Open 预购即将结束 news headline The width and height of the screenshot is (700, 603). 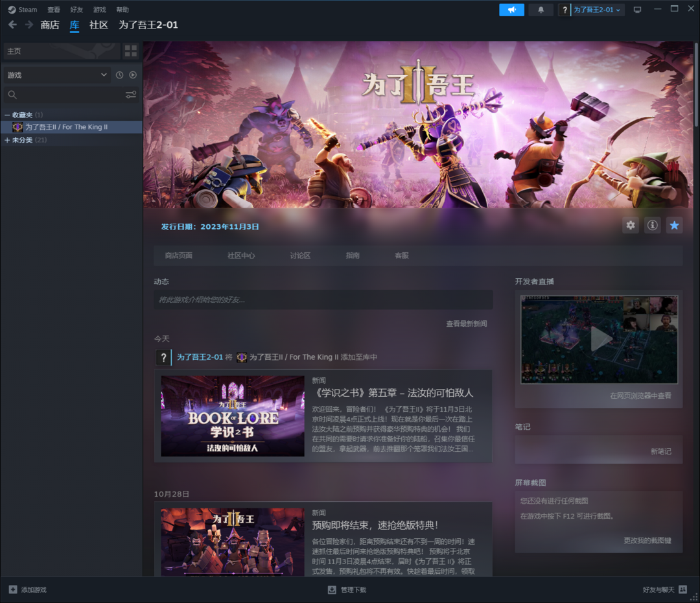coord(375,525)
